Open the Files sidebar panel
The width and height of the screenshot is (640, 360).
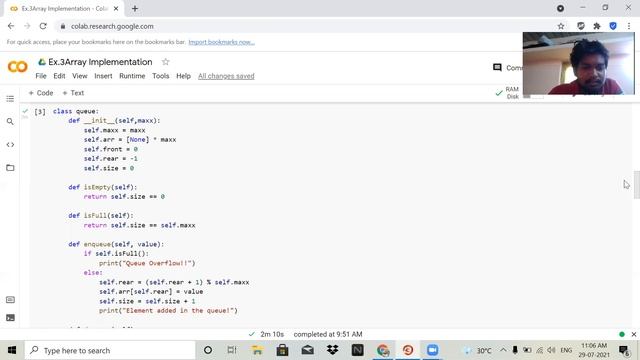[10, 168]
